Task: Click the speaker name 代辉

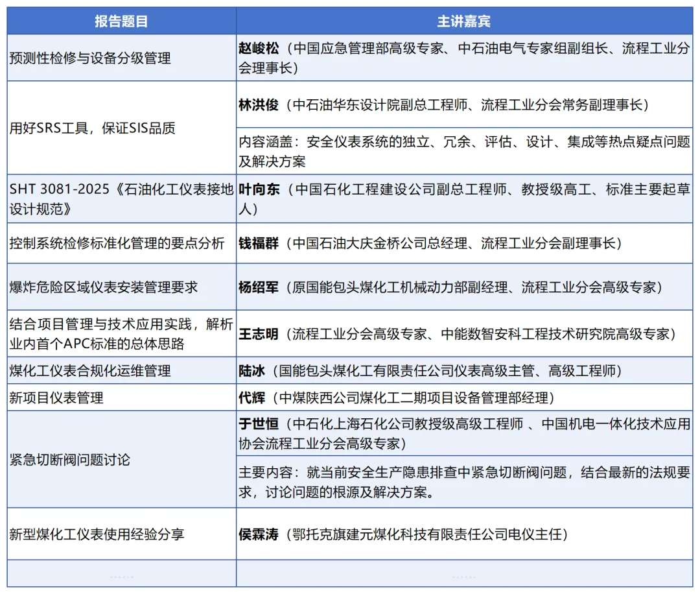Action: click(251, 398)
